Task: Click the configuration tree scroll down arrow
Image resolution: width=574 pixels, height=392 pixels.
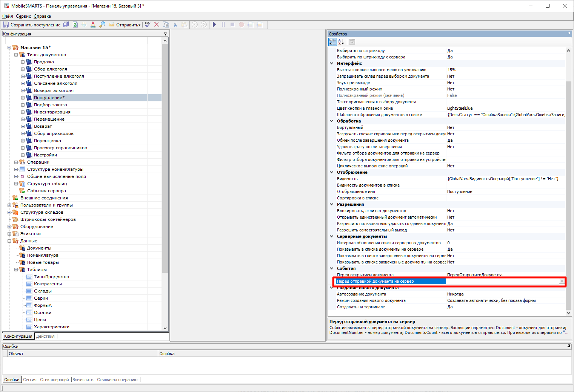Action: click(x=165, y=328)
